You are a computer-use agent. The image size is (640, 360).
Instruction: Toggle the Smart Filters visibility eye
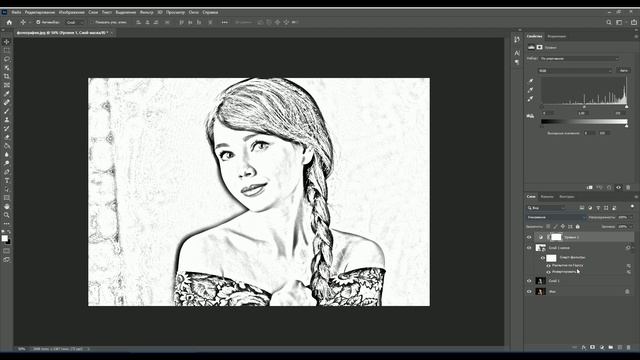pos(543,258)
